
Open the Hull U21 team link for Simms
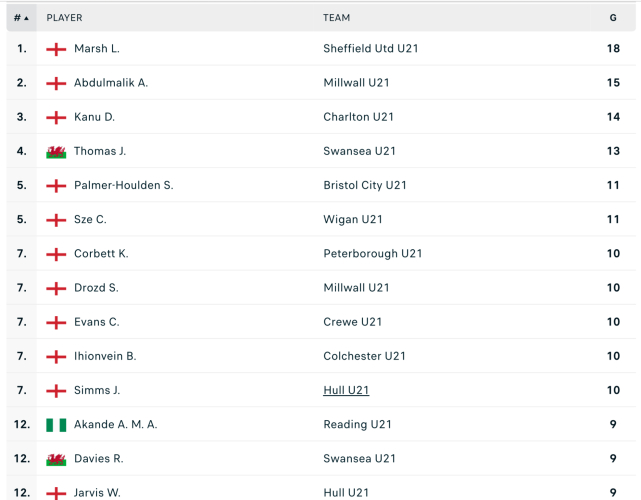pos(346,391)
